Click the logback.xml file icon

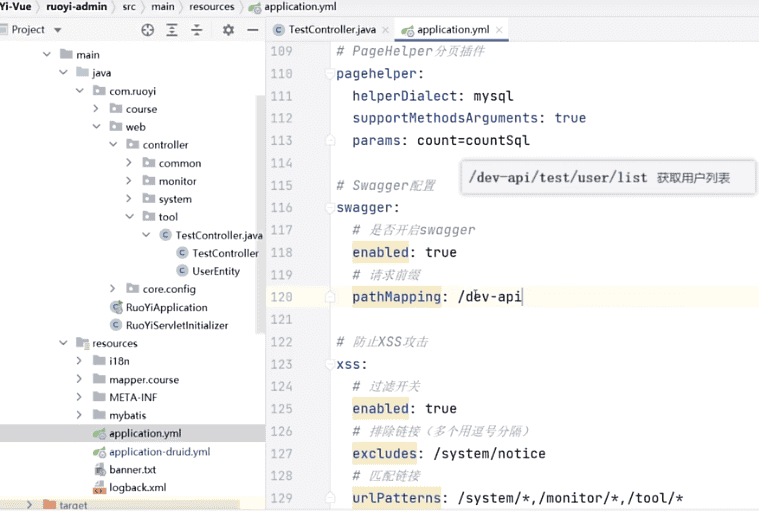tap(99, 487)
